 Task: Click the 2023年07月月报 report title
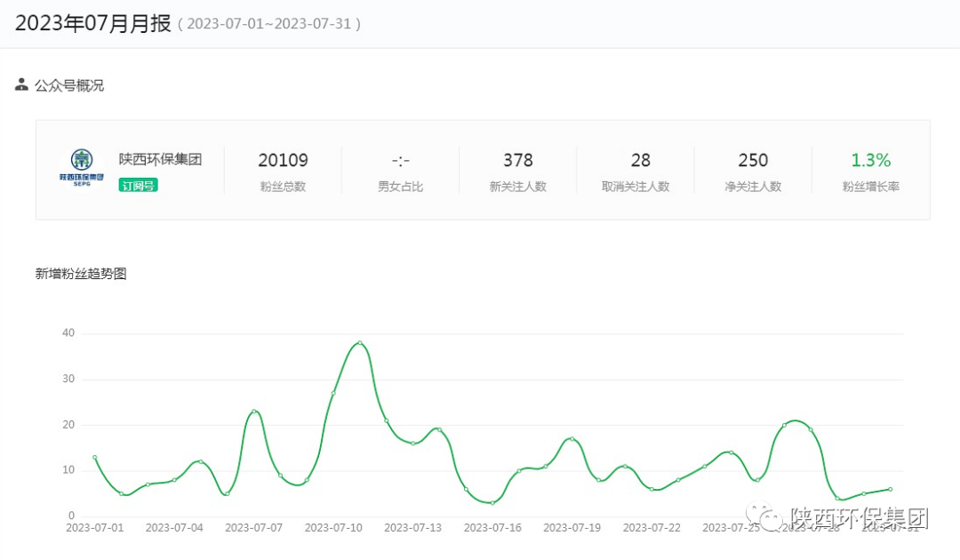(92, 24)
